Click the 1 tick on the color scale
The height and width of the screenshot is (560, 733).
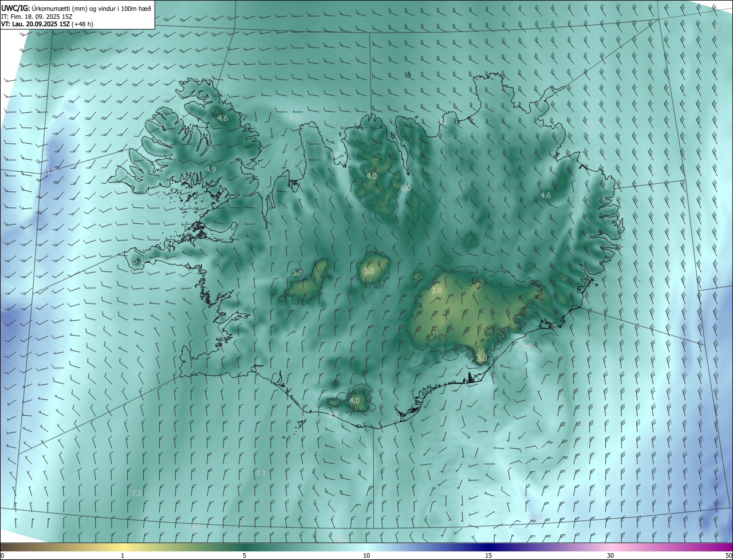123,555
